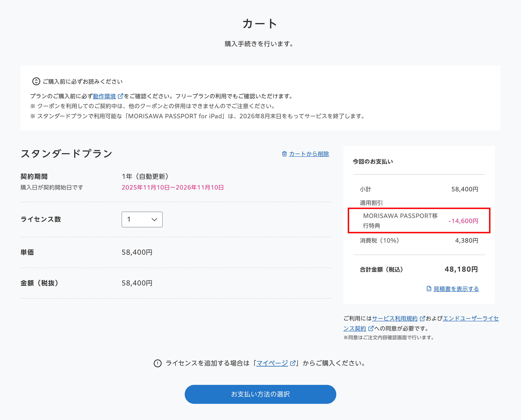
Task: Click the trash icon to remove cart item
Action: 285,154
